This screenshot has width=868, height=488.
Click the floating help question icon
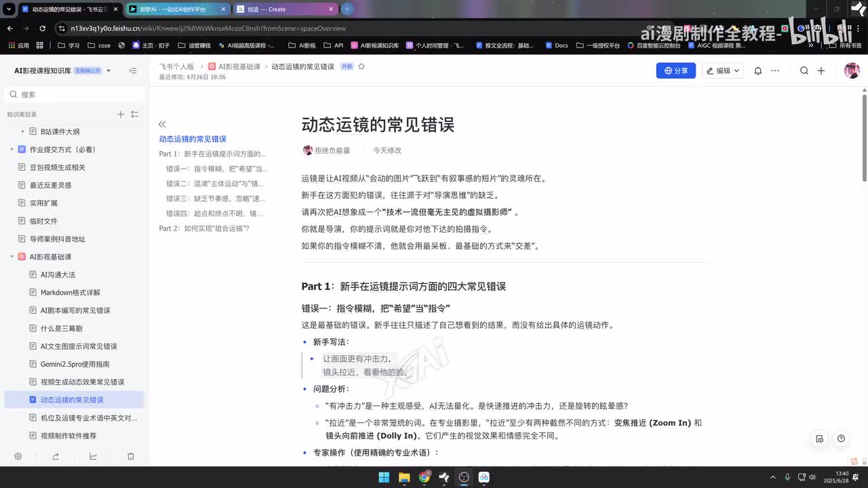point(841,439)
